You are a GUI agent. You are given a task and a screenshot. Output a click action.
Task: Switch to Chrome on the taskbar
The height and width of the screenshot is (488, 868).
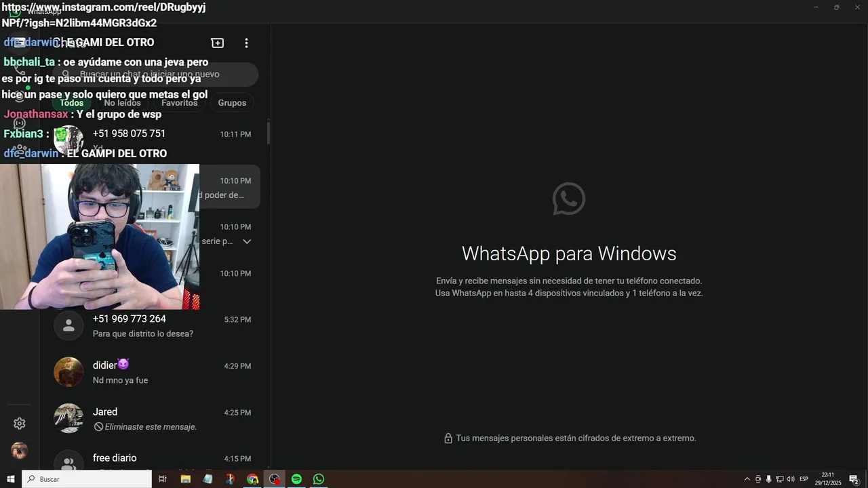(x=252, y=479)
